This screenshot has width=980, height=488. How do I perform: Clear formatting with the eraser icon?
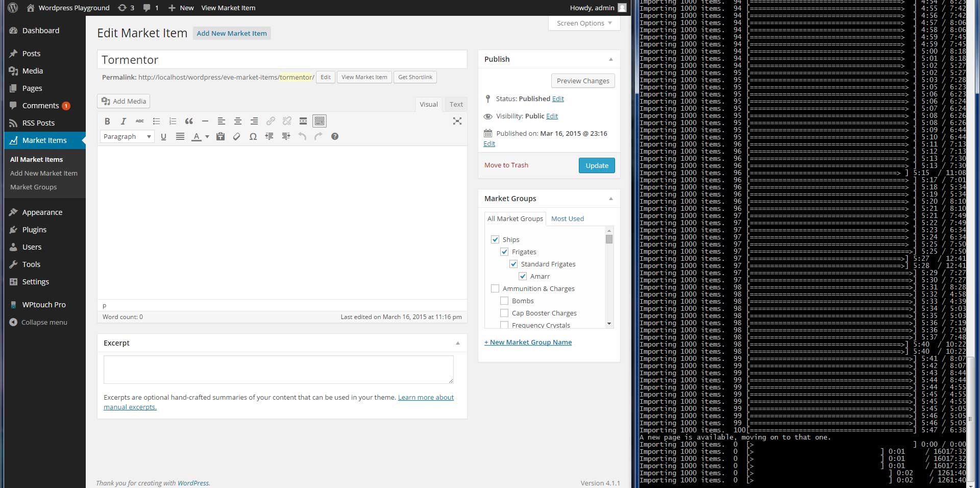pos(237,136)
